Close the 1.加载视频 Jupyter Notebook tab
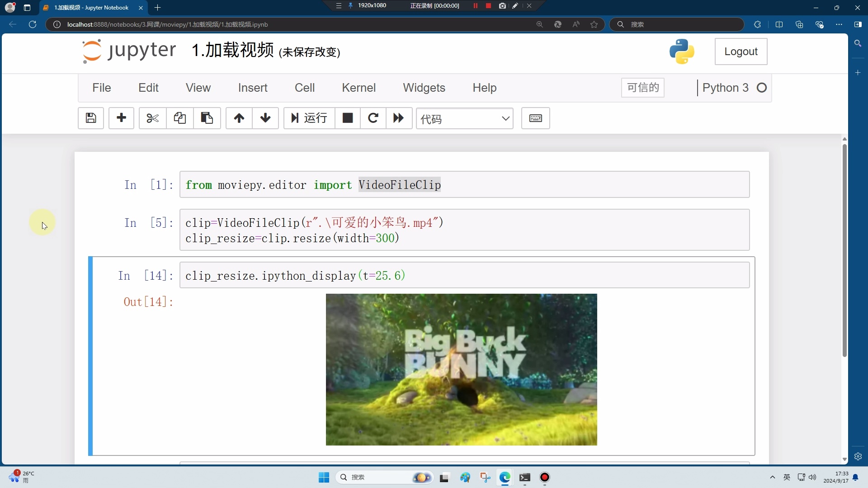Viewport: 868px width, 488px height. tap(141, 8)
